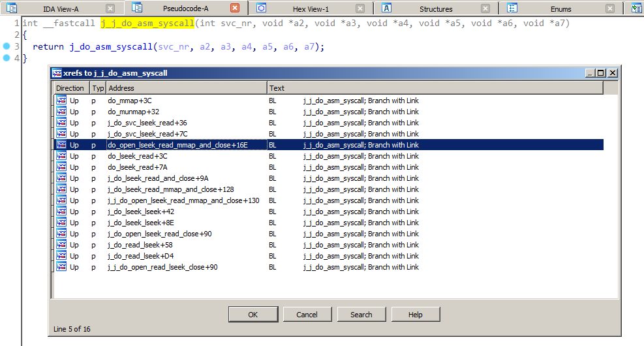Sort xrefs by Text column
The image size is (644, 346).
click(x=435, y=88)
